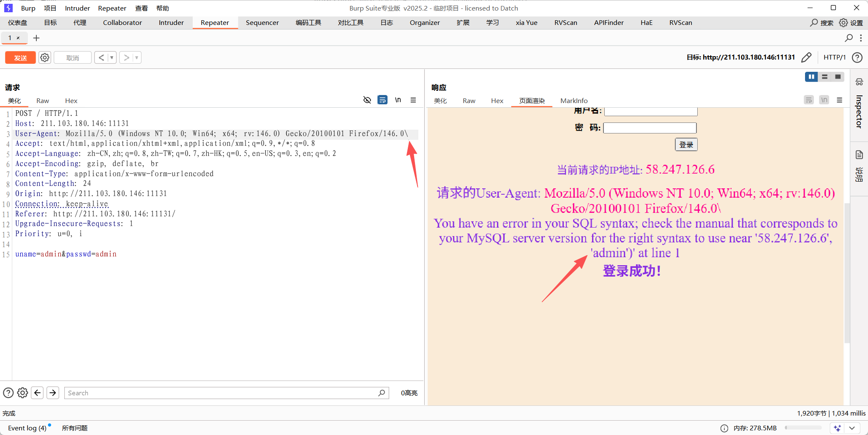Open Repeater request settings gear
The width and height of the screenshot is (868, 435).
[x=45, y=57]
